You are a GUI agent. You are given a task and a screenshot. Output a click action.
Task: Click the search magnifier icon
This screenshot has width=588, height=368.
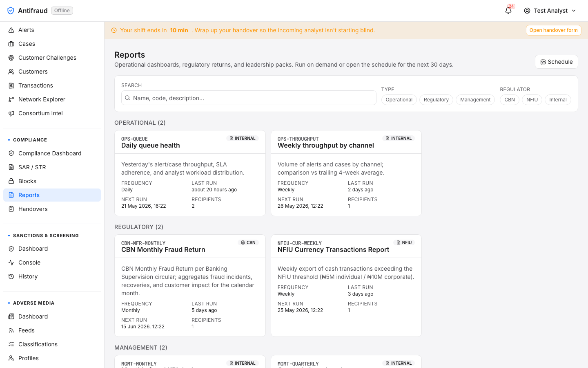click(x=127, y=98)
